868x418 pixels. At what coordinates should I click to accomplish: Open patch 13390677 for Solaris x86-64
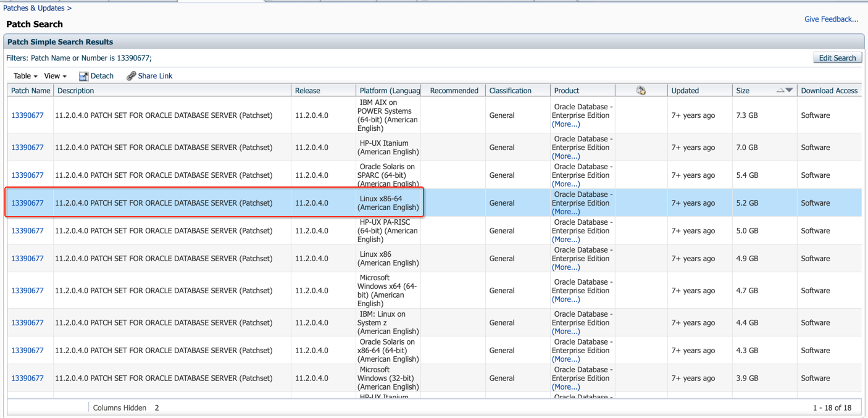[x=27, y=351]
